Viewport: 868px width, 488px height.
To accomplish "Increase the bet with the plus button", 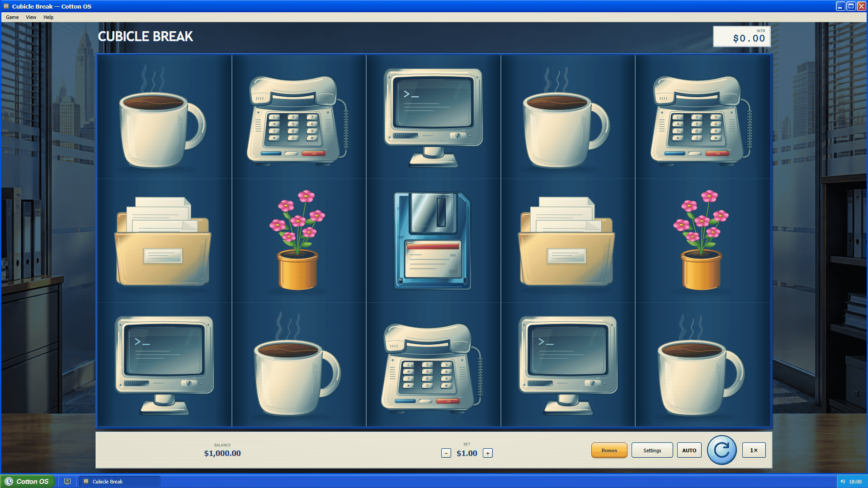I will click(487, 453).
